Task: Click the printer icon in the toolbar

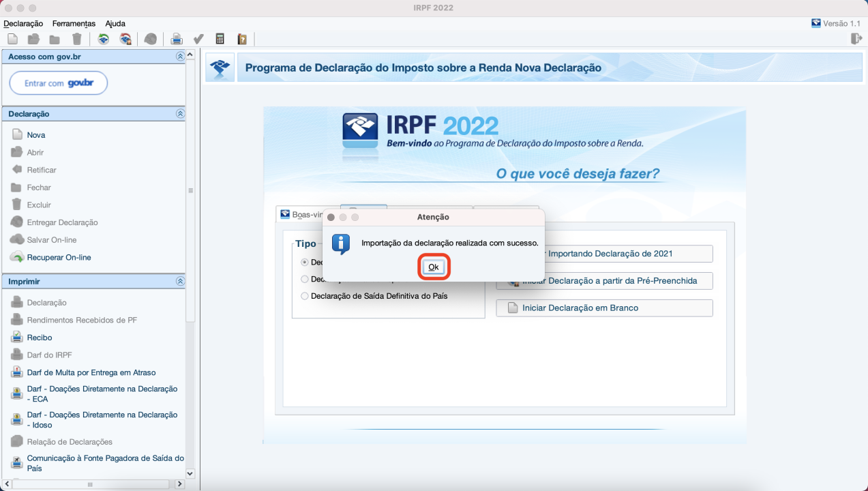Action: click(x=177, y=39)
